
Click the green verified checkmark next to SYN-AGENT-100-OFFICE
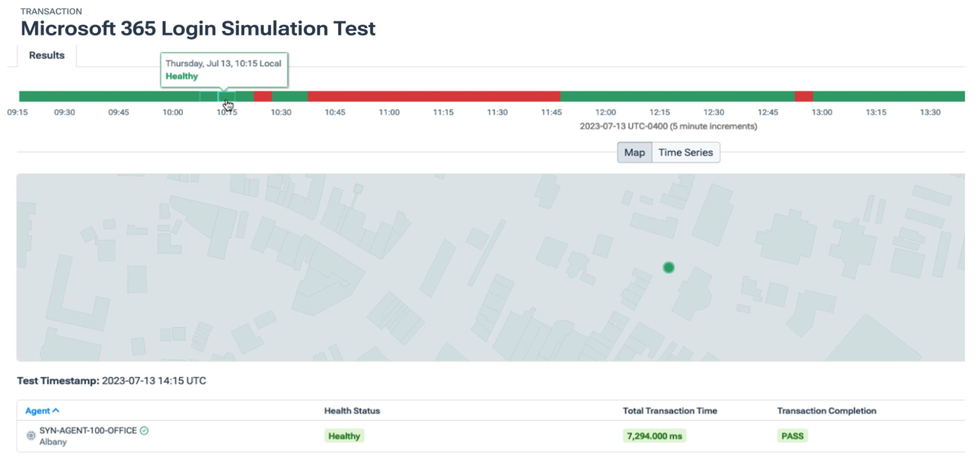tap(144, 431)
